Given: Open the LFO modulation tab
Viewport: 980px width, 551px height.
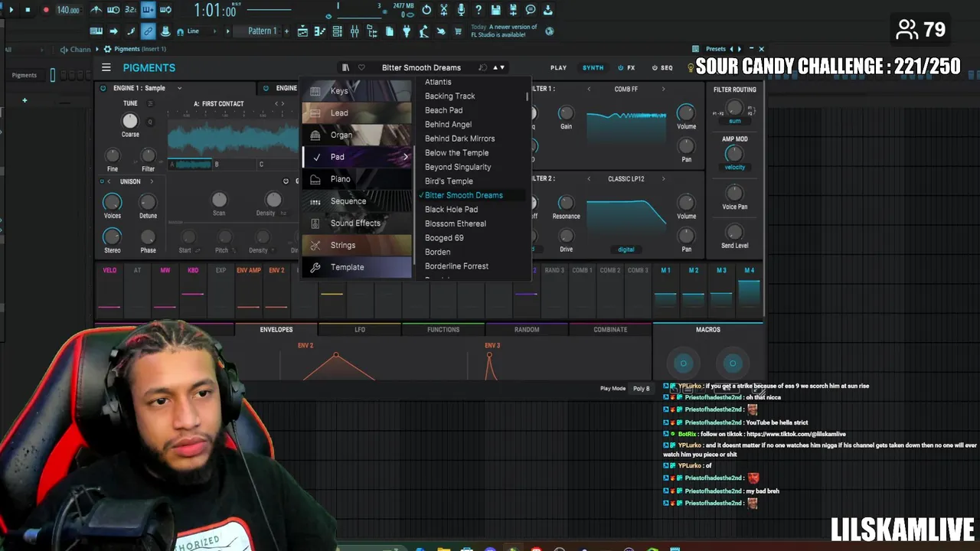Looking at the screenshot, I should (360, 330).
